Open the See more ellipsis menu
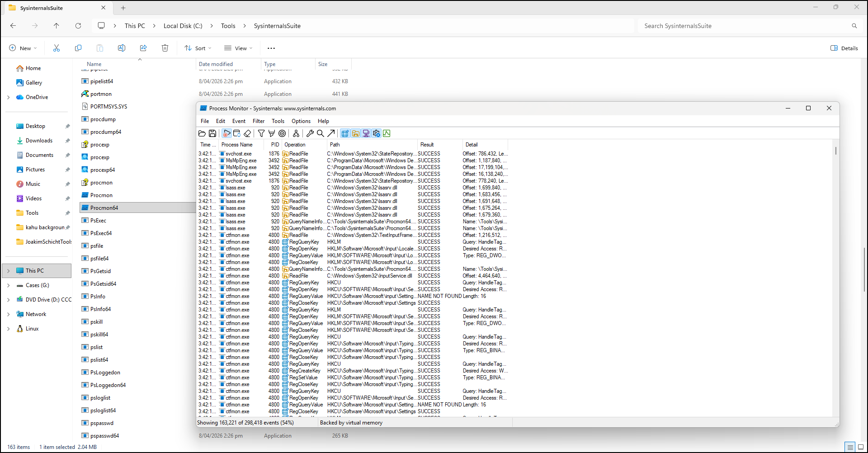 [271, 48]
